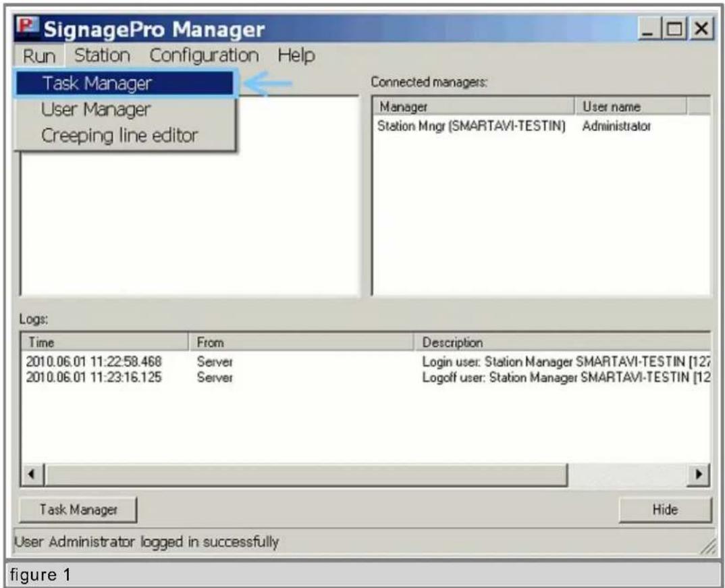Select log entry 2010.06.01 11:22:58.468
Image resolution: width=725 pixels, height=588 pixels.
click(93, 361)
